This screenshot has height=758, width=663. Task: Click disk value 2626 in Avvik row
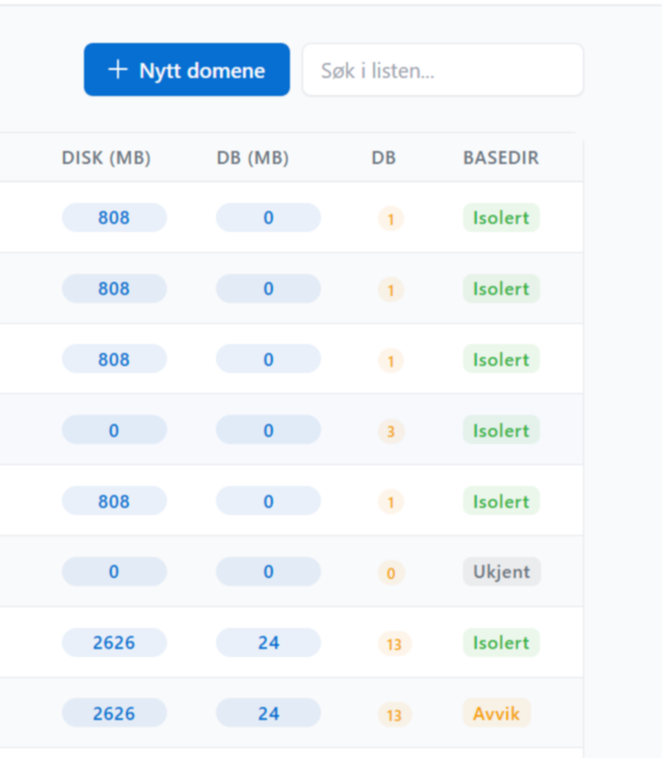(x=114, y=713)
